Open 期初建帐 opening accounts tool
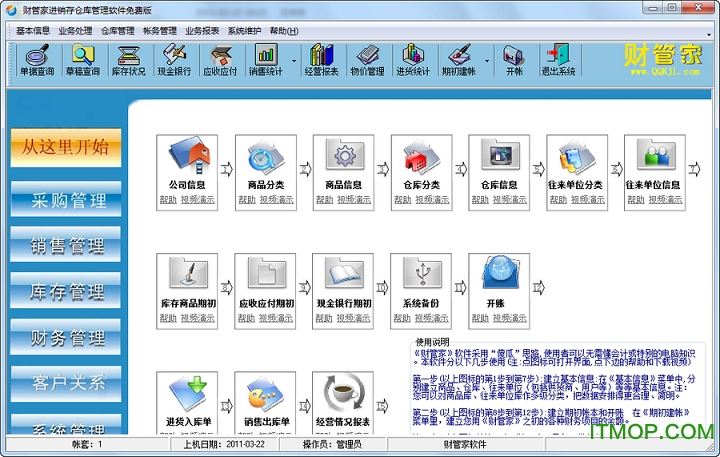The height and width of the screenshot is (457, 720). pyautogui.click(x=459, y=60)
